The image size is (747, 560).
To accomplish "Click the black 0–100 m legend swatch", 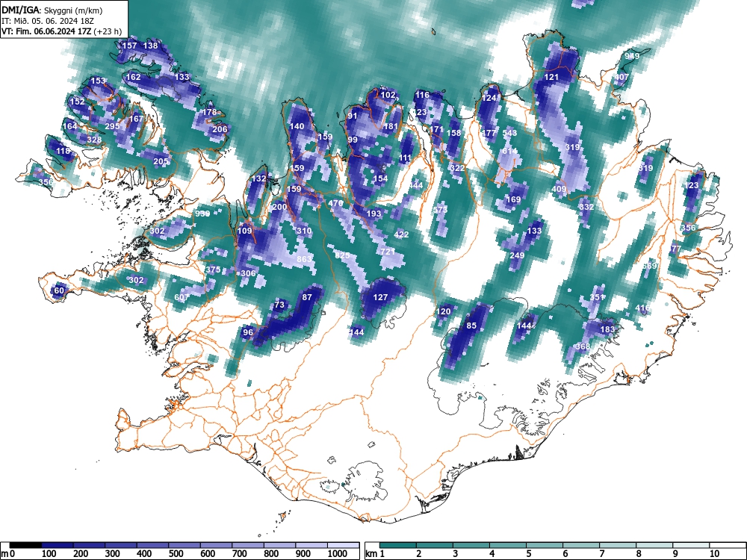I will click(x=25, y=545).
